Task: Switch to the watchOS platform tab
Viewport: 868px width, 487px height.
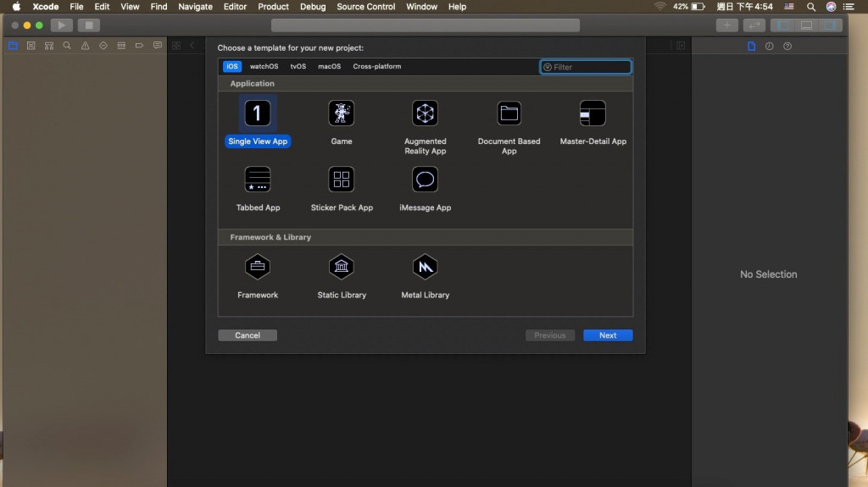Action: click(264, 66)
